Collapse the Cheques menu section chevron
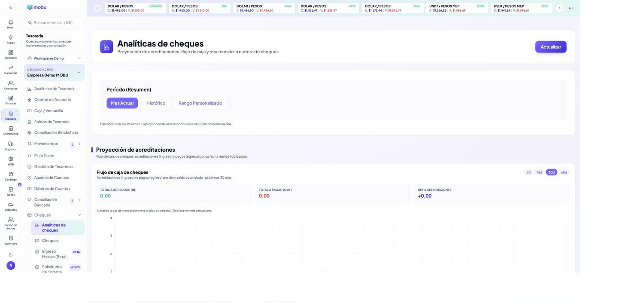Viewport: 644px width, 303px height. click(79, 215)
